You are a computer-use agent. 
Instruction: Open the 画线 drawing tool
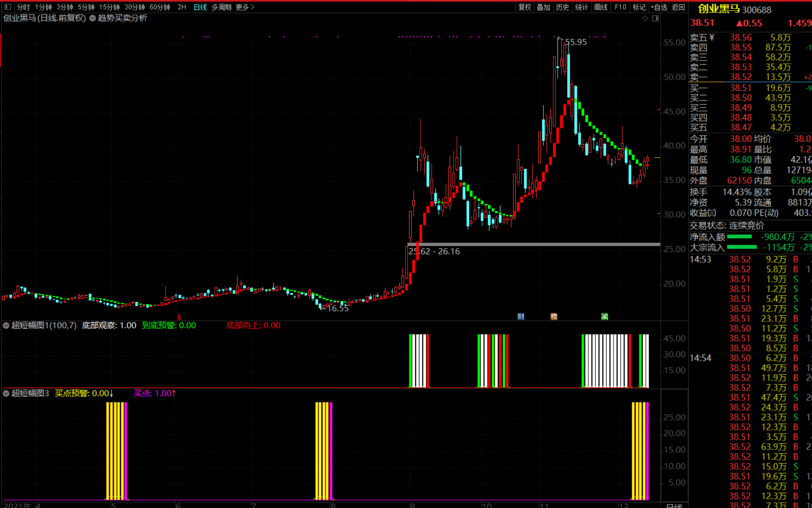[x=601, y=7]
